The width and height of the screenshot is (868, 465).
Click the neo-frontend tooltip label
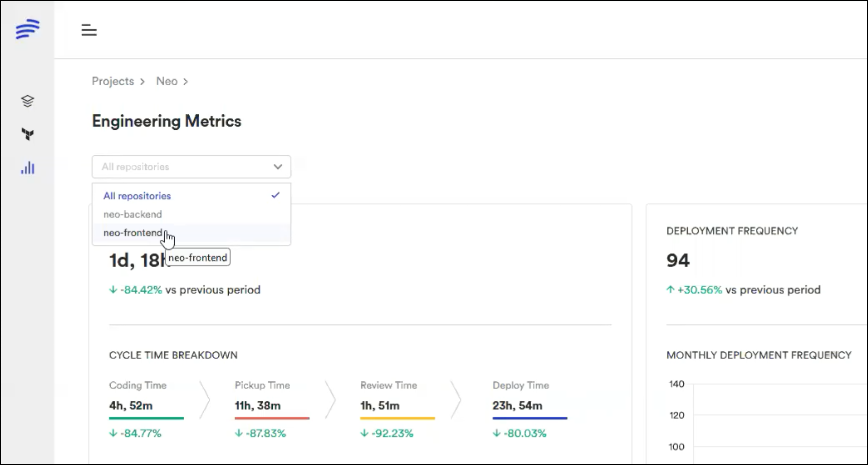[x=197, y=257]
